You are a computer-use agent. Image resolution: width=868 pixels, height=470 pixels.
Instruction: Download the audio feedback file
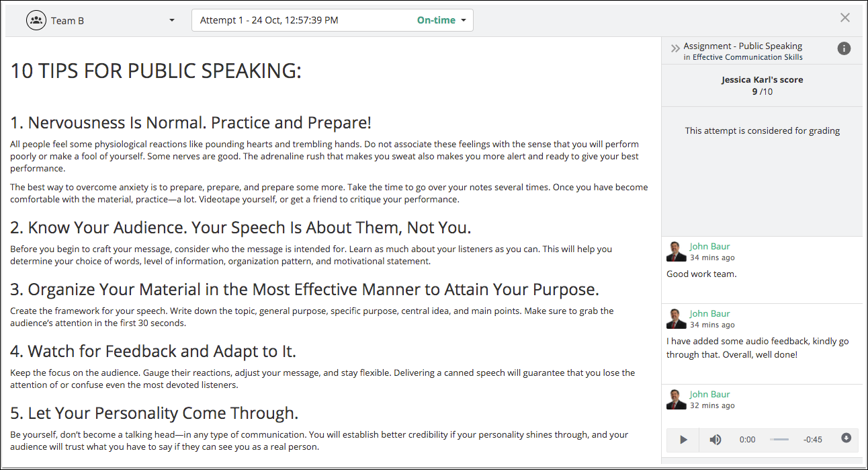pos(846,438)
